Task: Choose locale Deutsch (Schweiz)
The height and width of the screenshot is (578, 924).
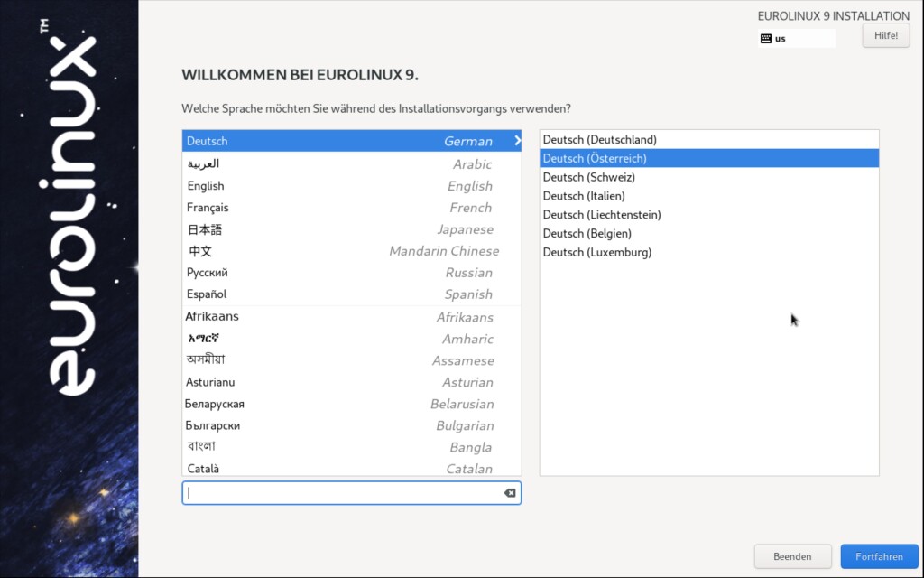Action: pyautogui.click(x=709, y=177)
